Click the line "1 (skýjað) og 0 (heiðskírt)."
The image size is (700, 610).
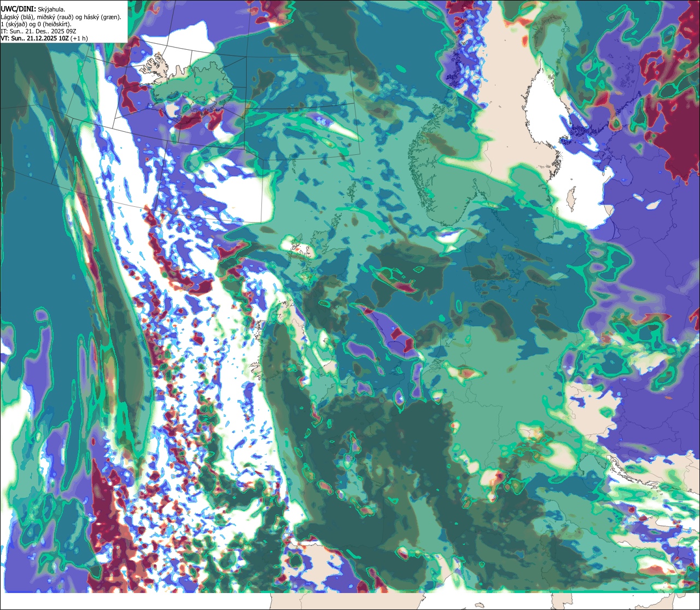point(36,24)
